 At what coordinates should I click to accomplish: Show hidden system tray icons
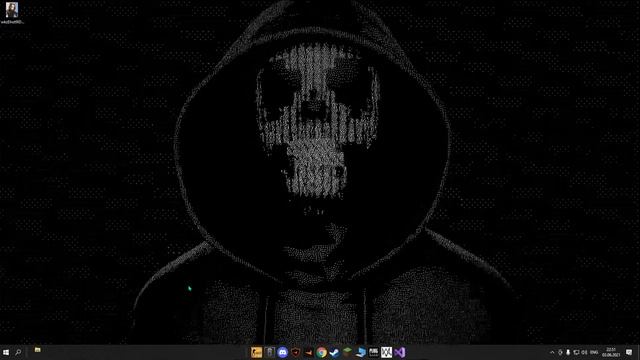(x=552, y=352)
